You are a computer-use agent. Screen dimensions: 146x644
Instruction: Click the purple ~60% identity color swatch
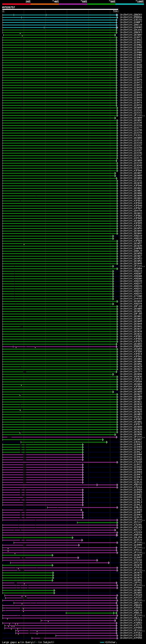[73, 4]
